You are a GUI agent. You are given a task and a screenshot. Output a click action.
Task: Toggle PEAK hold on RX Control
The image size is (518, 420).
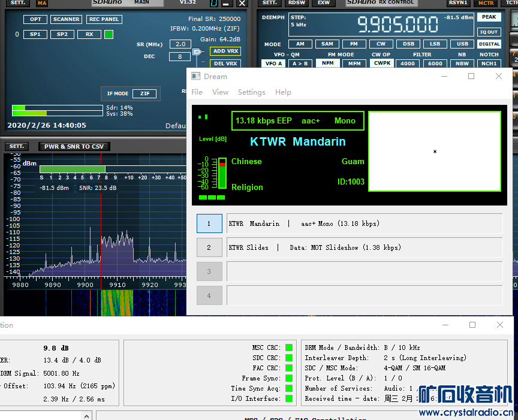coord(489,17)
